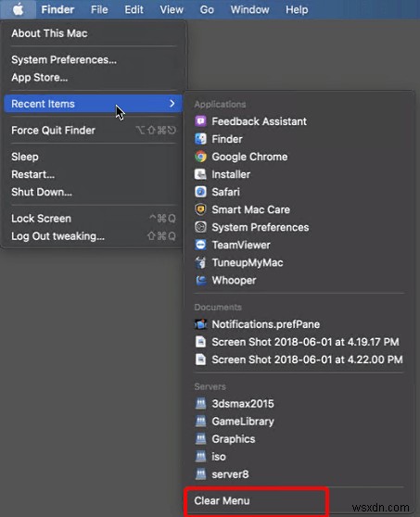
Task: Select the Recent Items entry
Action: tap(94, 104)
